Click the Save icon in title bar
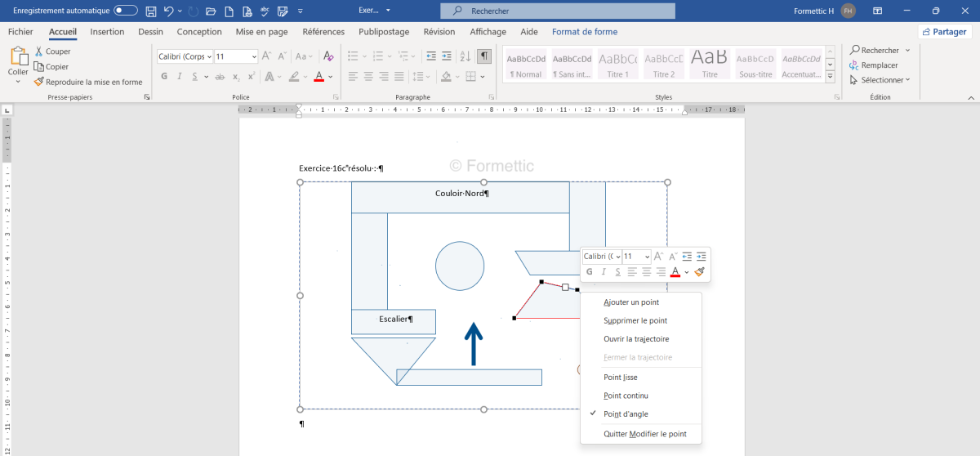Screen dimensions: 980x456 (150, 11)
